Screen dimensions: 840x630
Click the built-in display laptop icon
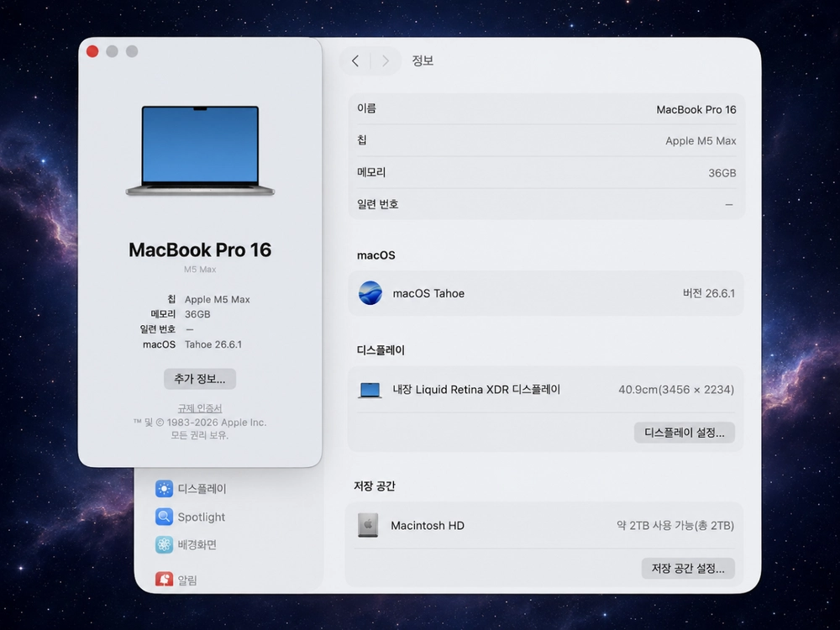point(370,390)
